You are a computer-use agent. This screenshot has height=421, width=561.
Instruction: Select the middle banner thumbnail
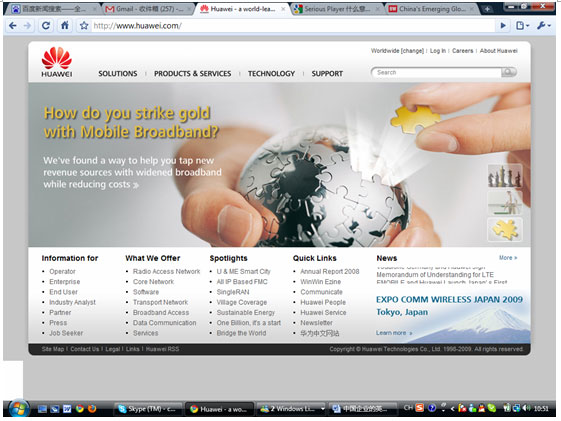(504, 203)
